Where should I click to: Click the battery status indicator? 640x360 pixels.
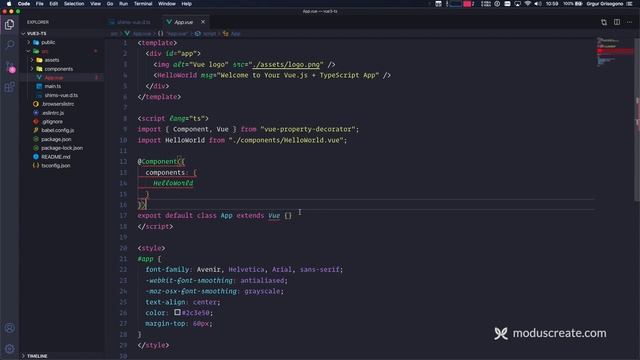[x=573, y=4]
